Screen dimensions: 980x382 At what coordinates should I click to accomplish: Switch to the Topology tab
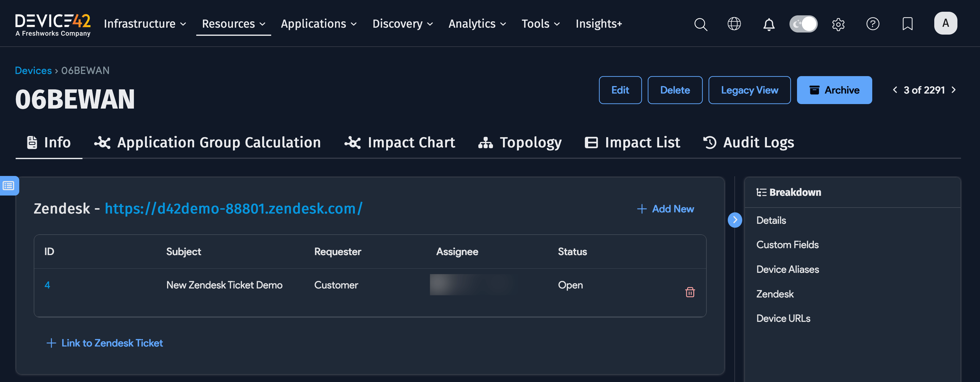(520, 143)
